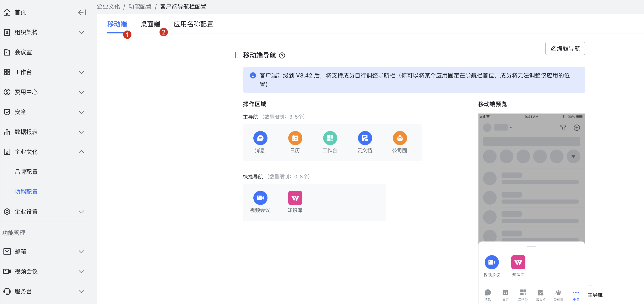Click the 视频会议 camera icon in sidebar
The image size is (644, 304).
point(7,271)
